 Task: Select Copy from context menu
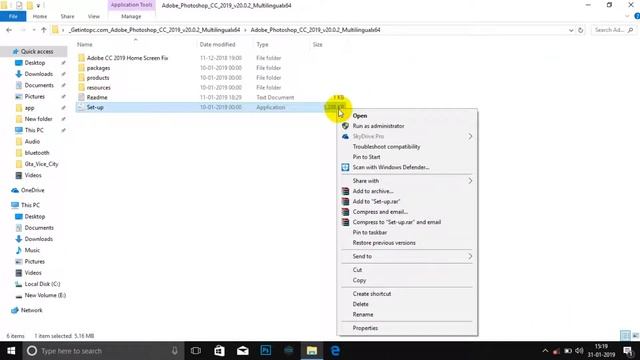359,280
